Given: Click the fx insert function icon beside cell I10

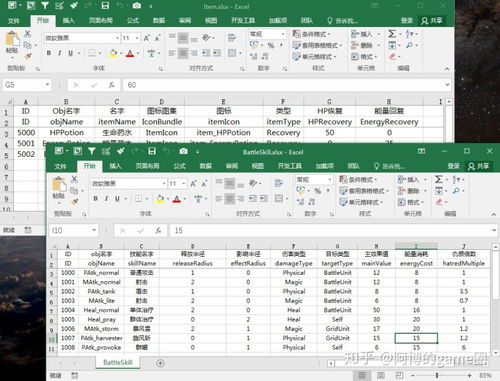Looking at the screenshot, I should (x=158, y=230).
